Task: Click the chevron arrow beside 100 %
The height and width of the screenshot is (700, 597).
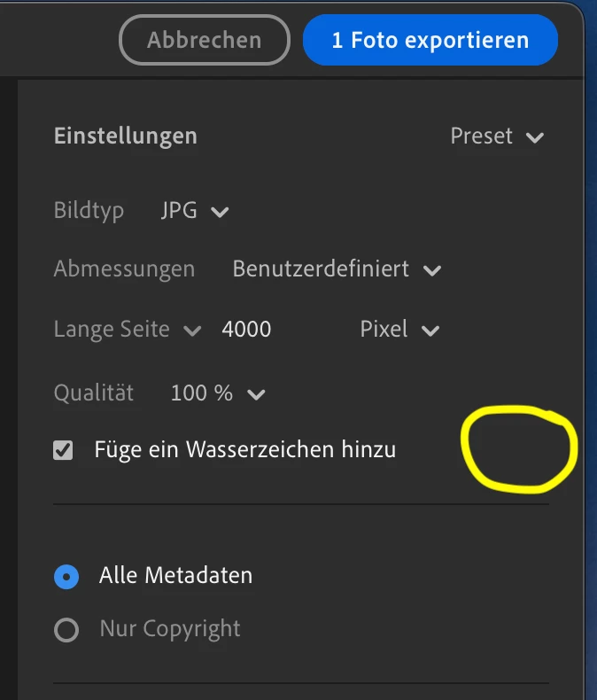Action: pos(256,394)
